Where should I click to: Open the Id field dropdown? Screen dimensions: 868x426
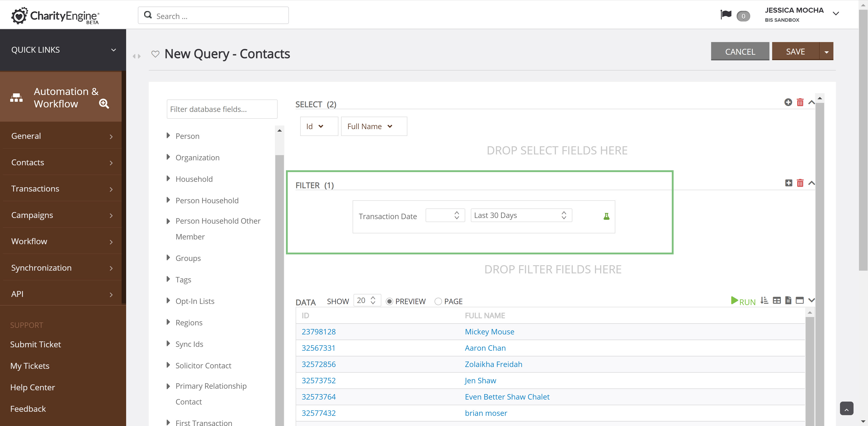[319, 126]
